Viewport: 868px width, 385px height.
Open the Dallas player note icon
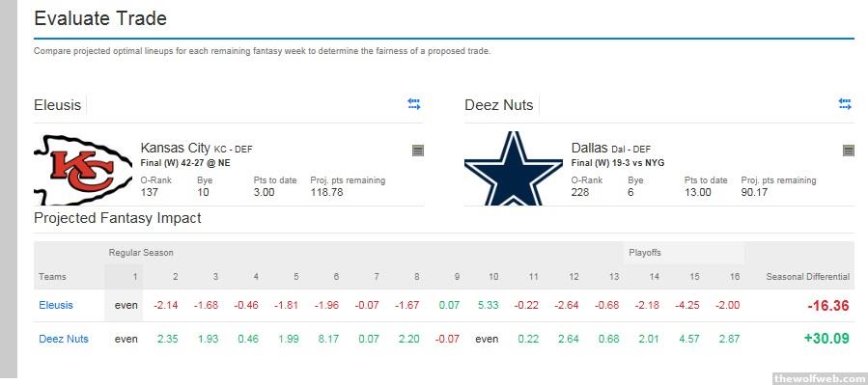(x=848, y=150)
